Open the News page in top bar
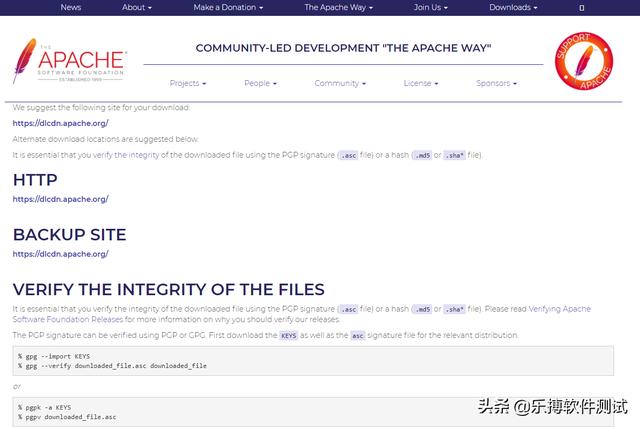Screen dimensions: 640x427 click(71, 7)
